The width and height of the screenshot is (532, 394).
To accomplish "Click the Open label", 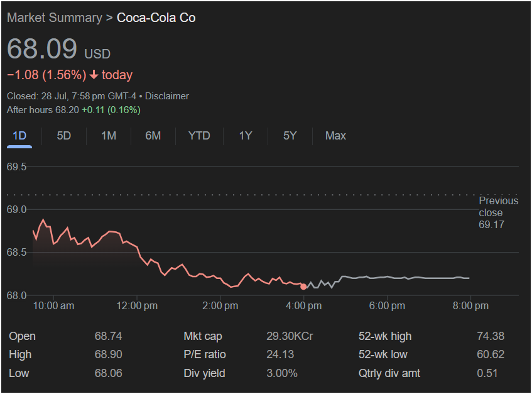I will click(x=22, y=336).
